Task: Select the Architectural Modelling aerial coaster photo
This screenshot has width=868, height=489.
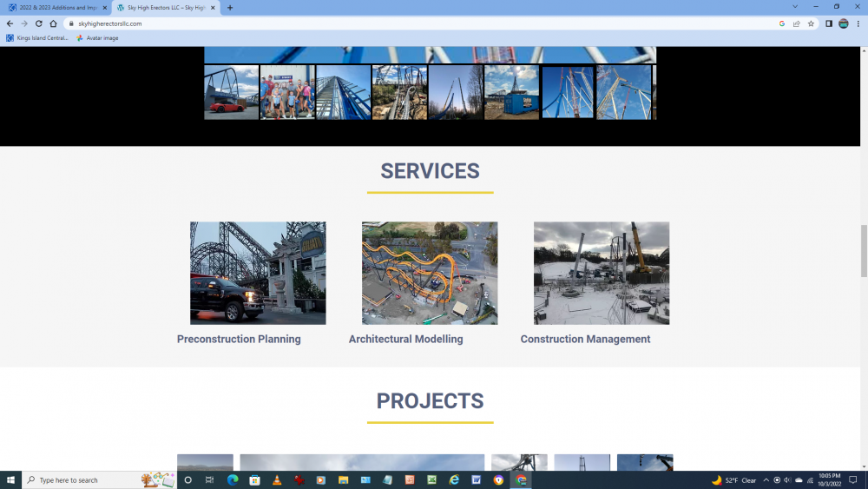Action: coord(430,273)
